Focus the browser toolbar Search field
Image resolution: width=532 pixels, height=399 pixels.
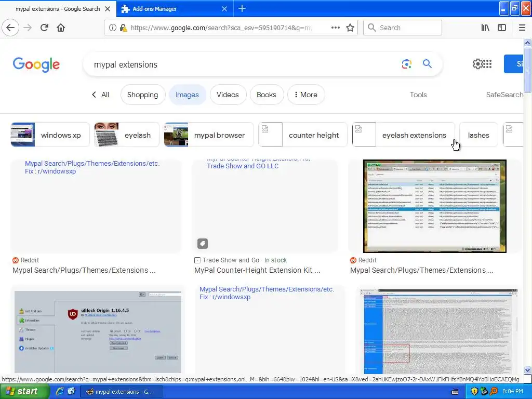click(x=403, y=28)
